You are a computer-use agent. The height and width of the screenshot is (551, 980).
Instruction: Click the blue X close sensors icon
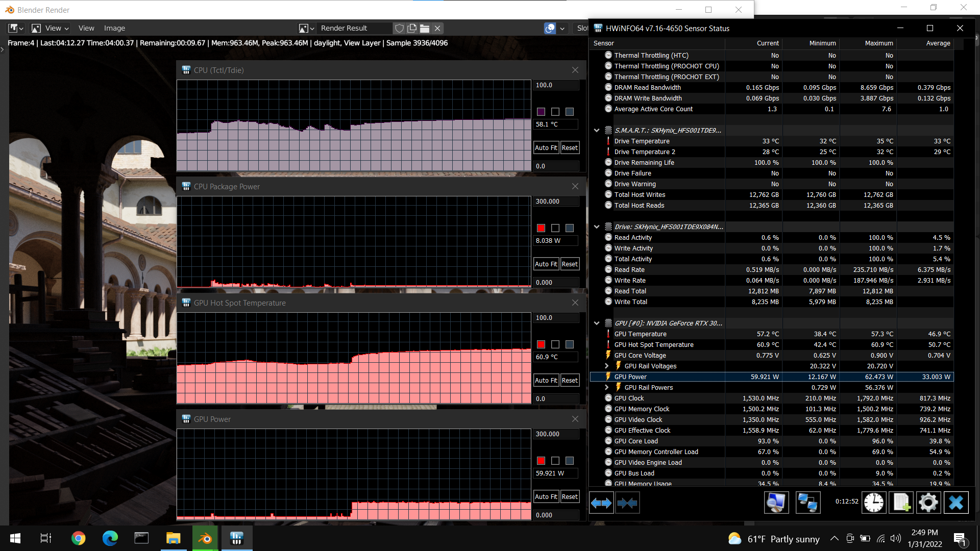[x=956, y=503]
